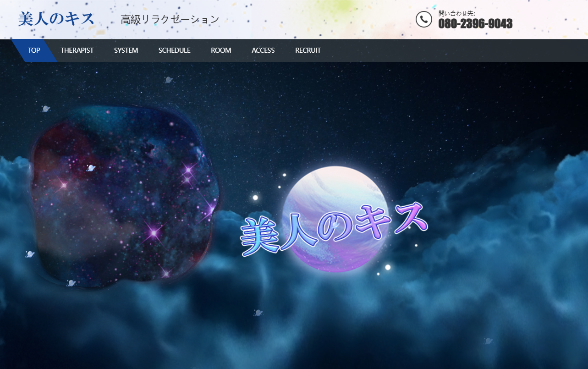Click the 高級リラクゼーション tagline text
Image resolution: width=588 pixels, height=369 pixels.
pyautogui.click(x=170, y=20)
